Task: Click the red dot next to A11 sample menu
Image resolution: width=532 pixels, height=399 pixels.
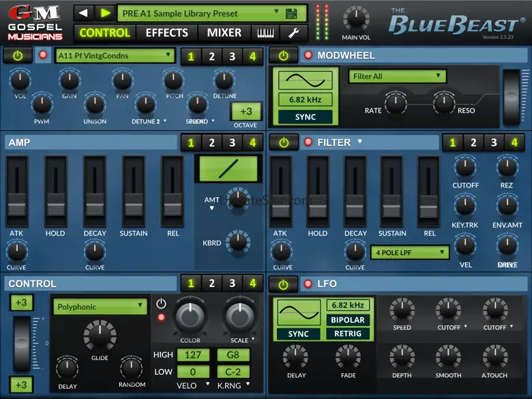Action: click(x=43, y=55)
